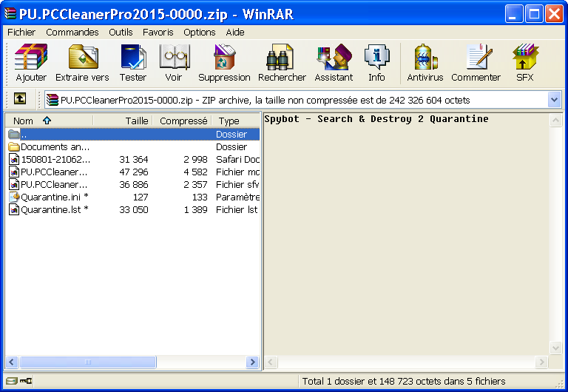Screen dimensions: 568x392
Task: Click the compressed size 1 389 cell
Action: 195,210
